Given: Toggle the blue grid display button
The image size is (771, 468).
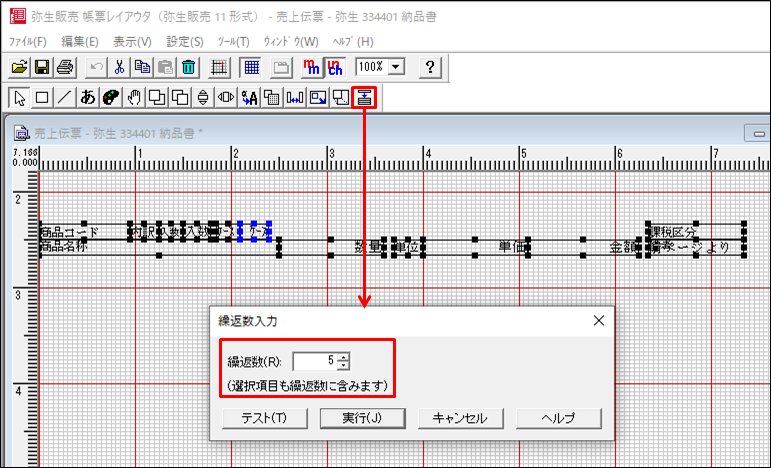Looking at the screenshot, I should coord(251,67).
